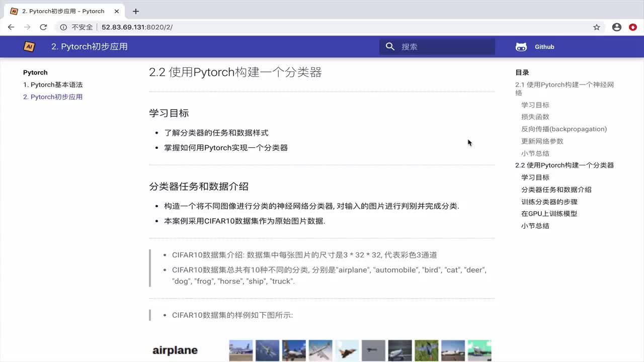
Task: Go to 分类器任务和数据介绍 in contents
Action: 556,190
